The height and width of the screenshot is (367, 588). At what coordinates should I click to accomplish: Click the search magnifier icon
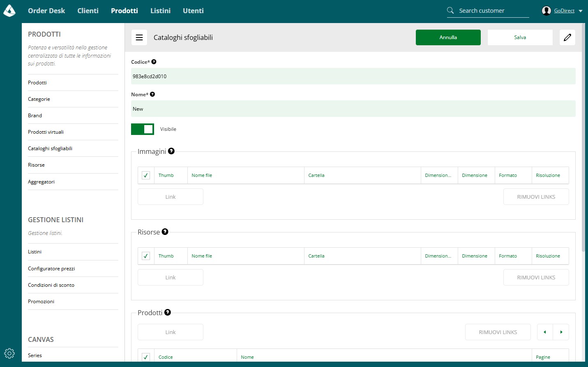[x=450, y=10]
